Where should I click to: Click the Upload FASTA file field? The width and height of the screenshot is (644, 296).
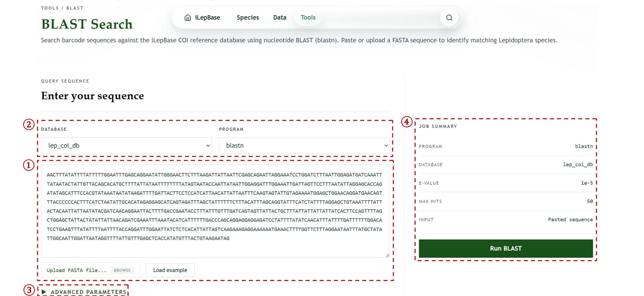click(91, 270)
